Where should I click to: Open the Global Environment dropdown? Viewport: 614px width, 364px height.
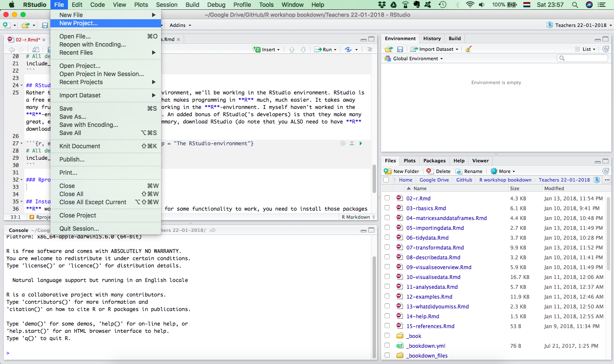coord(414,59)
